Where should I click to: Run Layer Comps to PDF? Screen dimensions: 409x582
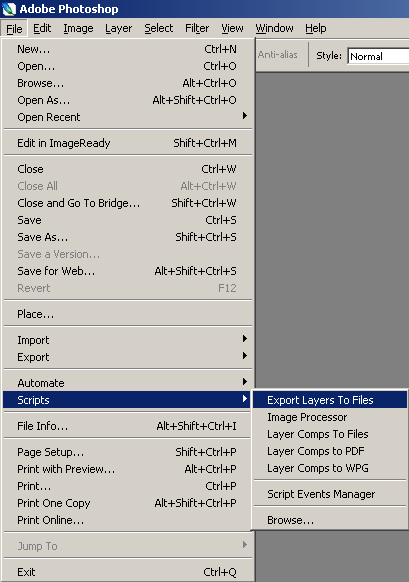pos(330,451)
